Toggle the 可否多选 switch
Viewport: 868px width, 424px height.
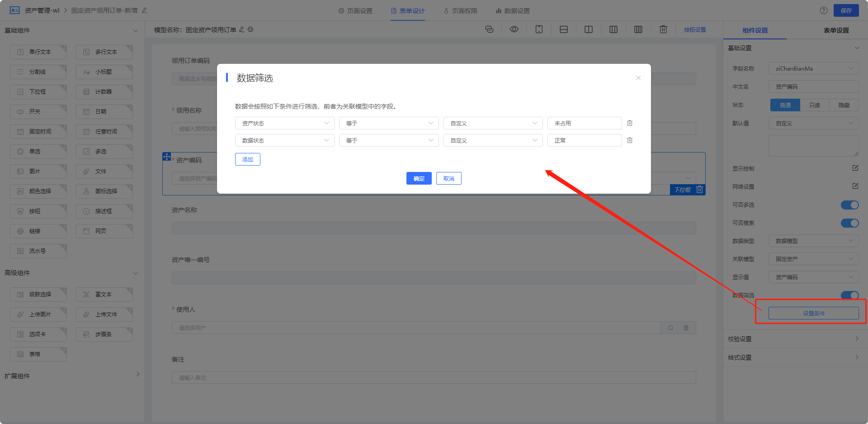[850, 205]
